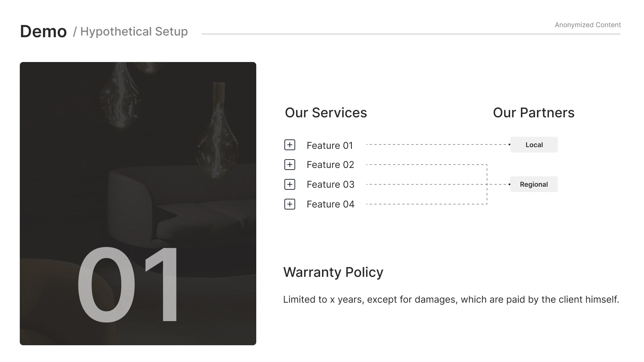Click the Our Partners heading
This screenshot has height=362, width=644.
click(x=533, y=113)
